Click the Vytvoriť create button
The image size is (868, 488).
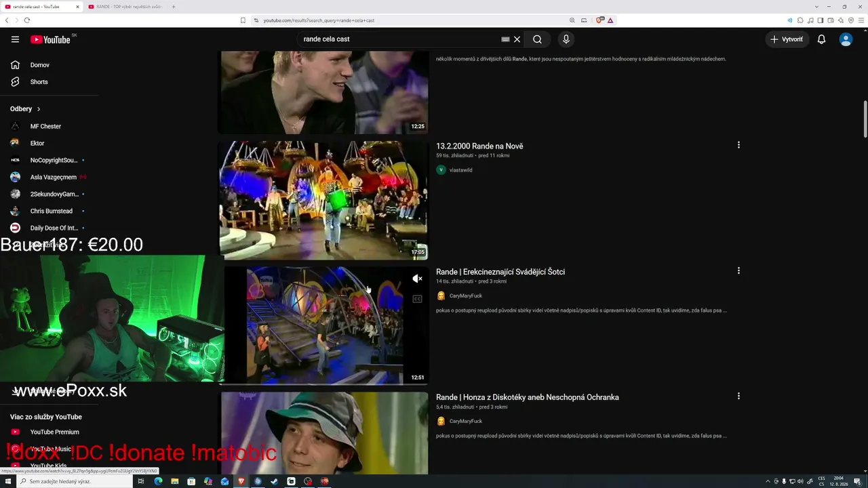[x=787, y=39]
